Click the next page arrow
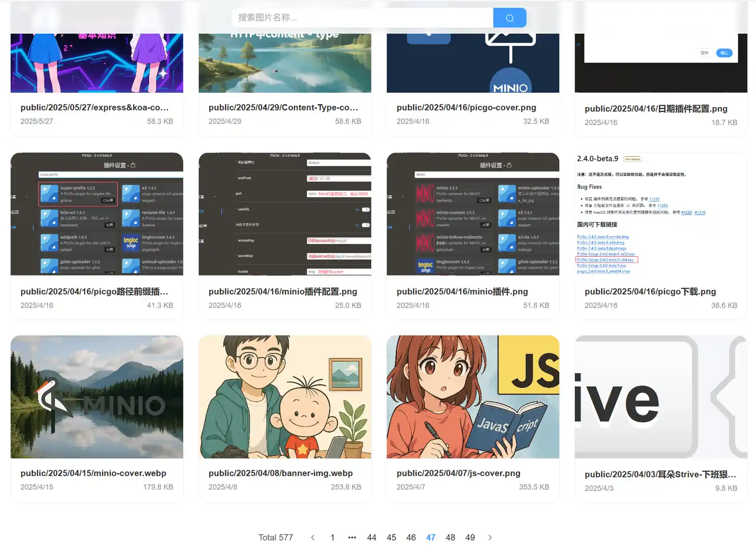Image resolution: width=756 pixels, height=554 pixels. (490, 537)
